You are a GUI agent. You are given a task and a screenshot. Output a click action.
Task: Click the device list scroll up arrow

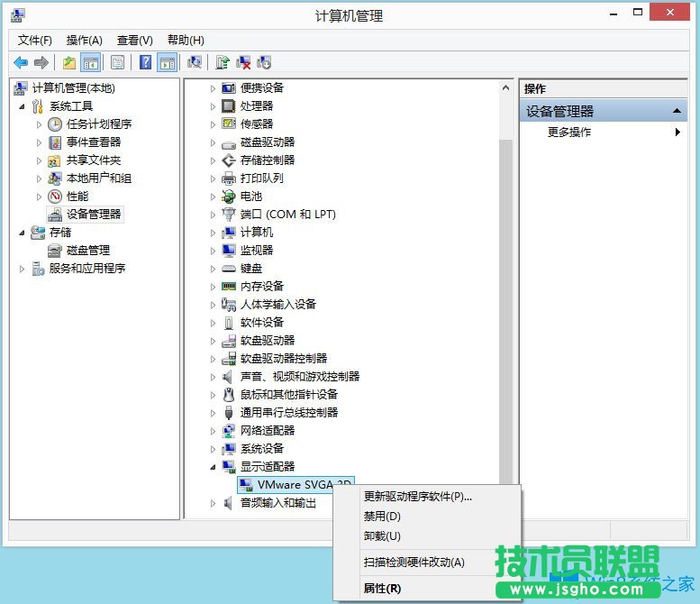pos(505,88)
